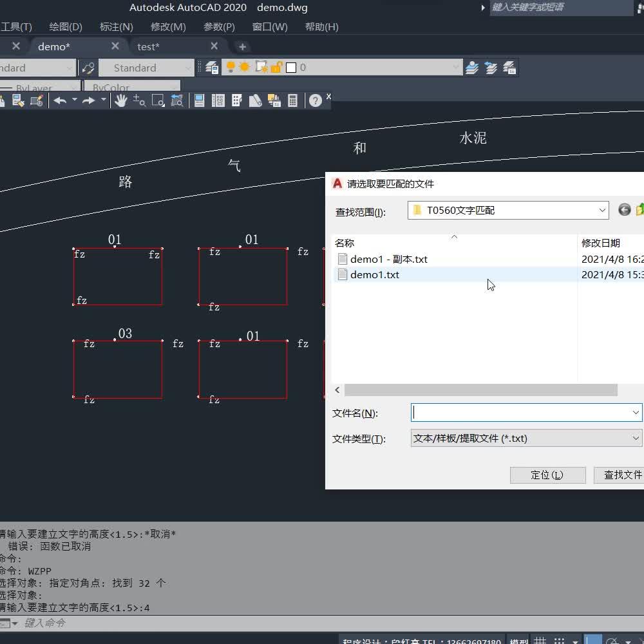
Task: Select the Pan tool on the toolbar
Action: [x=122, y=100]
